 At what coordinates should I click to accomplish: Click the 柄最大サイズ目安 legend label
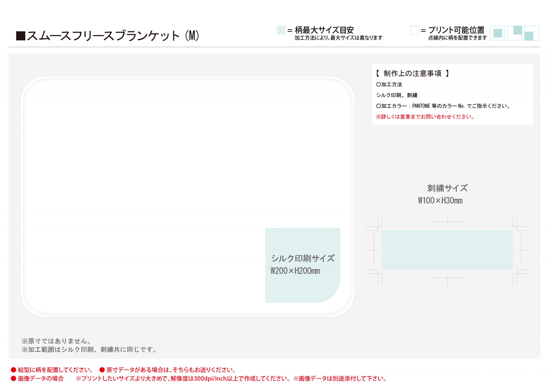click(x=324, y=30)
